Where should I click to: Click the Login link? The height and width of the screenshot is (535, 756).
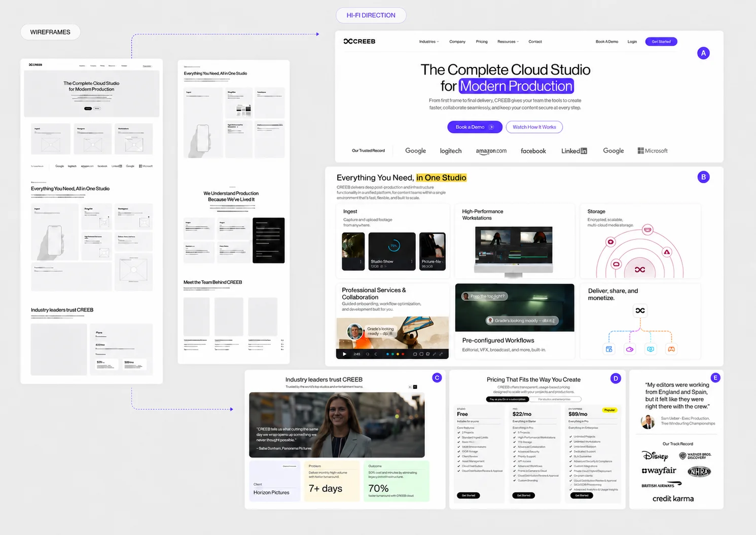pos(632,42)
